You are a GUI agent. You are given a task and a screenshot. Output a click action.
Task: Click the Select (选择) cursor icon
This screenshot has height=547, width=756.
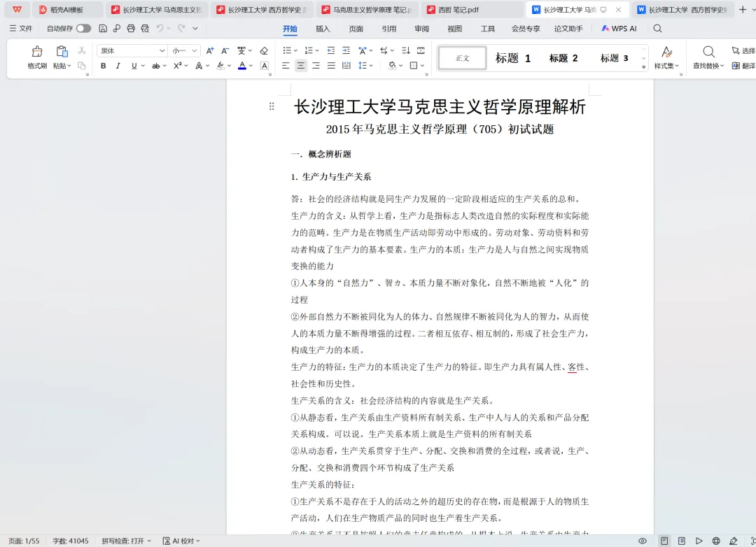click(x=736, y=50)
